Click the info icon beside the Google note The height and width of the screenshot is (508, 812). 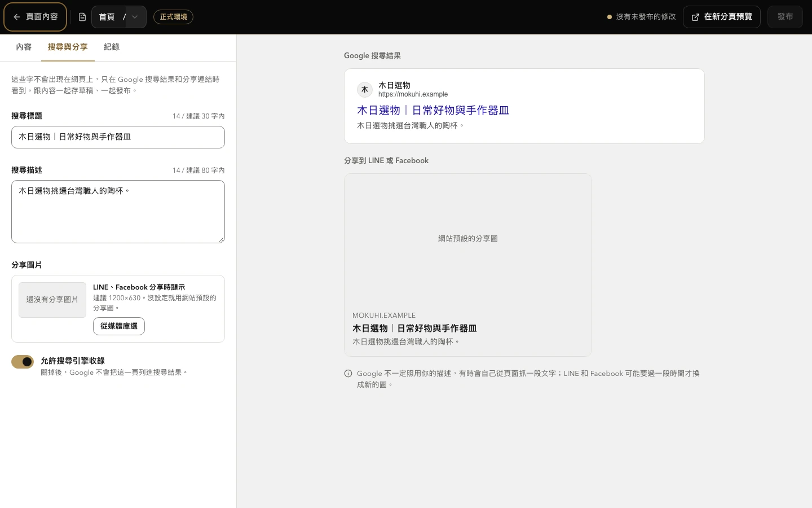(x=348, y=374)
